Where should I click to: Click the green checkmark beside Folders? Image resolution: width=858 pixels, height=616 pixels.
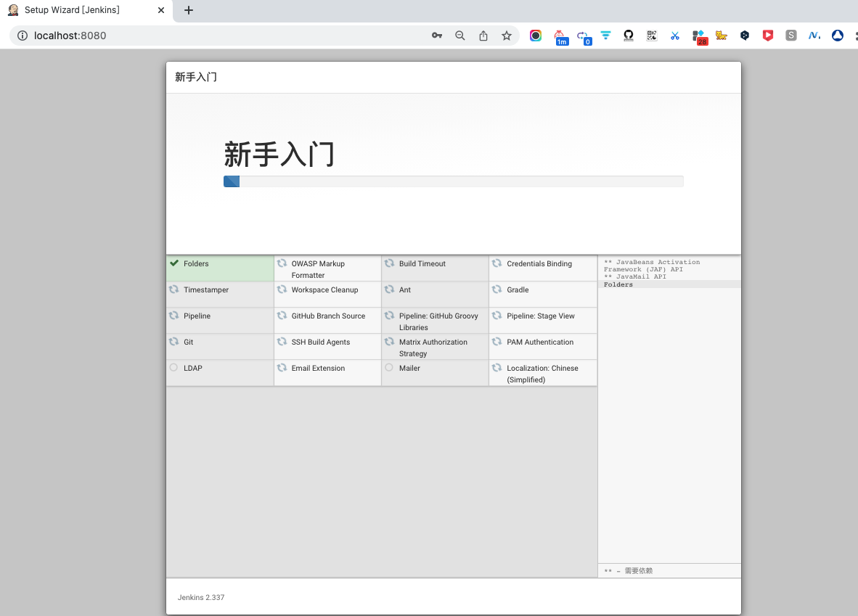point(174,263)
